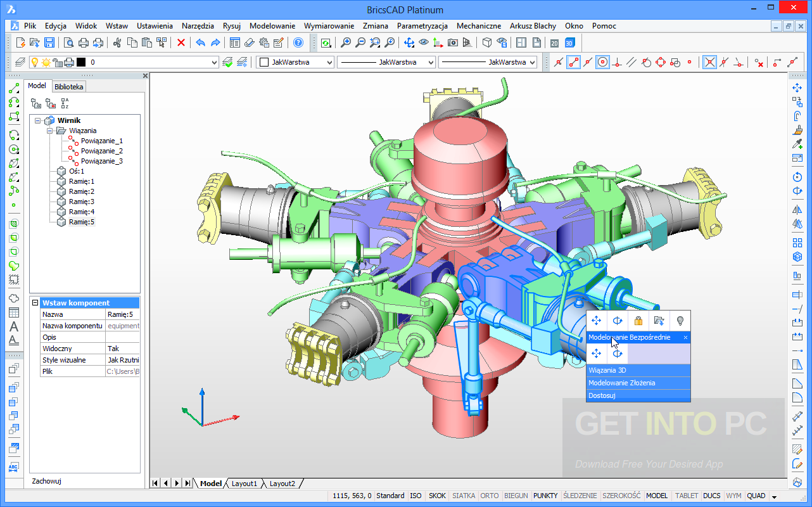The height and width of the screenshot is (507, 812).
Task: Click the black layer color swatch
Action: (x=81, y=62)
